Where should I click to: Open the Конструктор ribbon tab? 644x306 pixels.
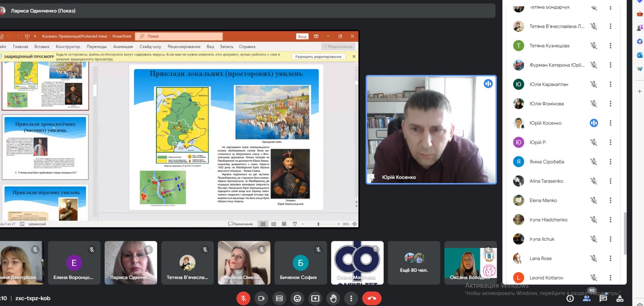[68, 47]
